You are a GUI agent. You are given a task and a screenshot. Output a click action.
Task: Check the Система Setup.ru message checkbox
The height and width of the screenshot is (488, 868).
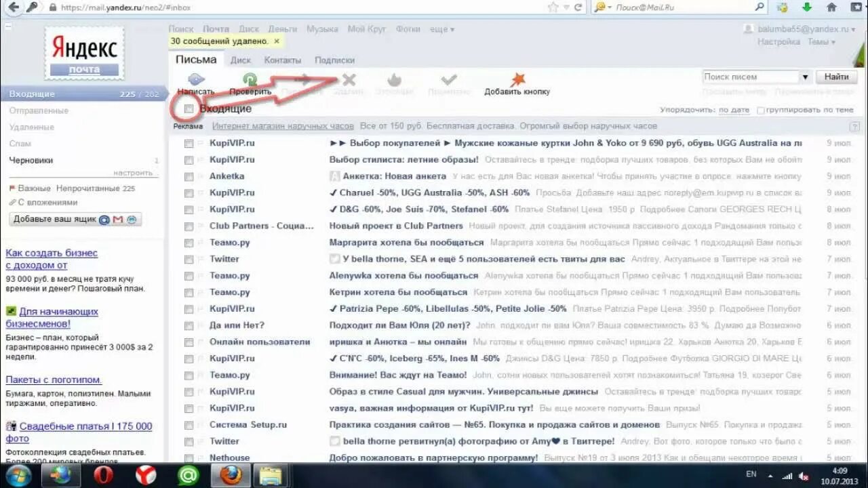tap(189, 425)
